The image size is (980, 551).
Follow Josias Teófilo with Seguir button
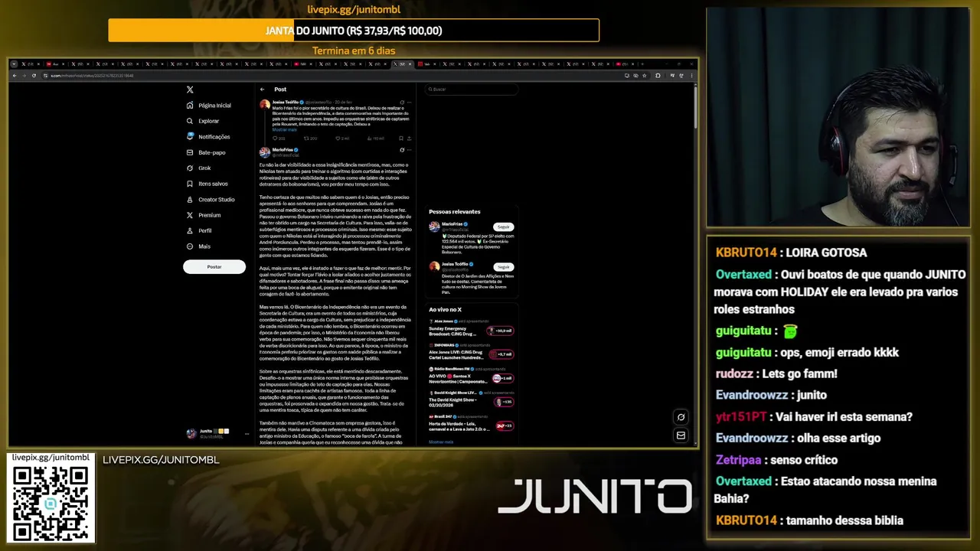click(x=504, y=267)
